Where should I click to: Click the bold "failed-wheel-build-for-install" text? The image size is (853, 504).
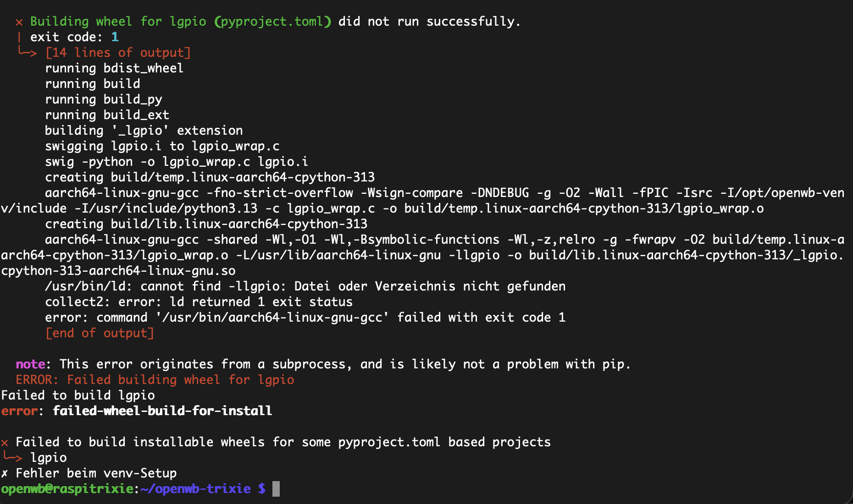tap(162, 411)
